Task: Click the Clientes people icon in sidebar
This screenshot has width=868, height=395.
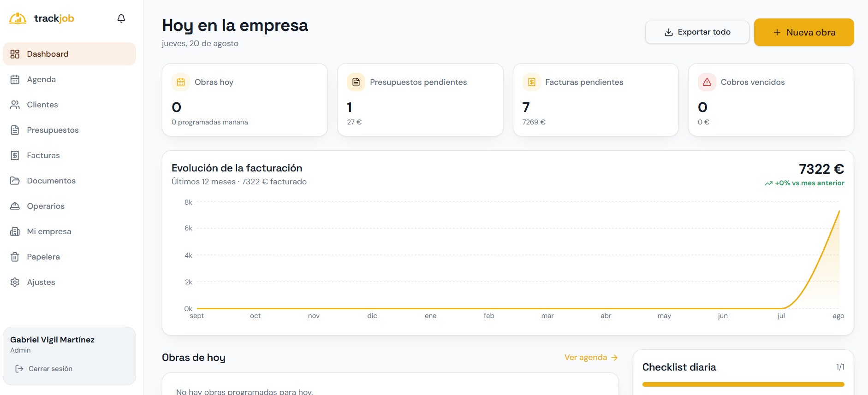Action: [15, 105]
